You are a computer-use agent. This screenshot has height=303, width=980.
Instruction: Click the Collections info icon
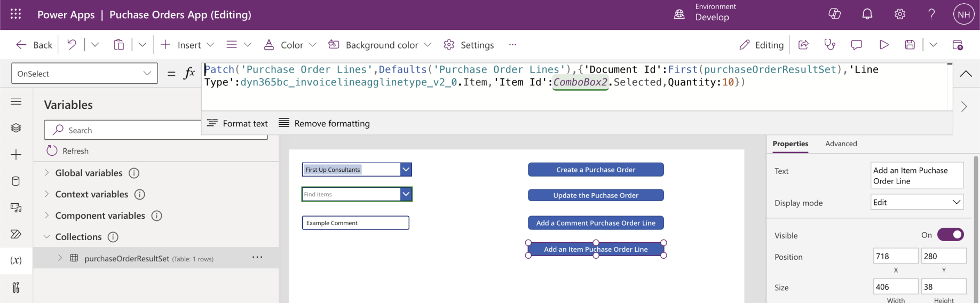113,237
